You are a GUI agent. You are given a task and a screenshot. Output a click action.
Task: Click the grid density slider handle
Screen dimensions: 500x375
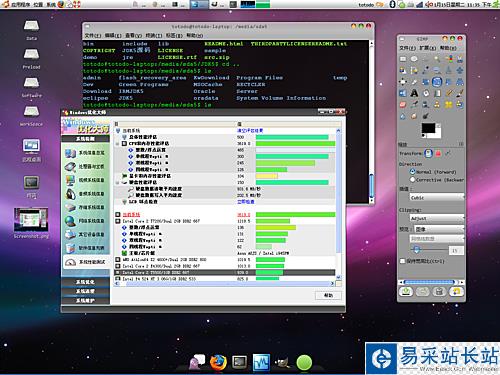coord(416,249)
